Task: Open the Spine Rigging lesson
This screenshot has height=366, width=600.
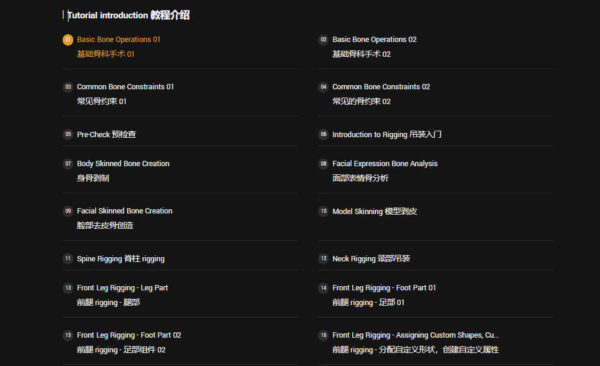Action: click(121, 259)
